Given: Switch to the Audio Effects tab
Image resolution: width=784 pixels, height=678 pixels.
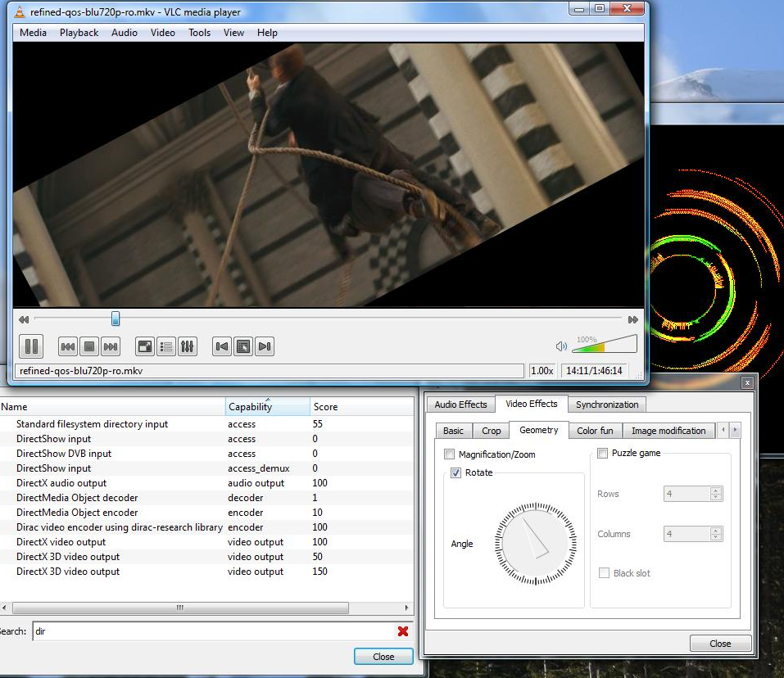Looking at the screenshot, I should tap(460, 405).
